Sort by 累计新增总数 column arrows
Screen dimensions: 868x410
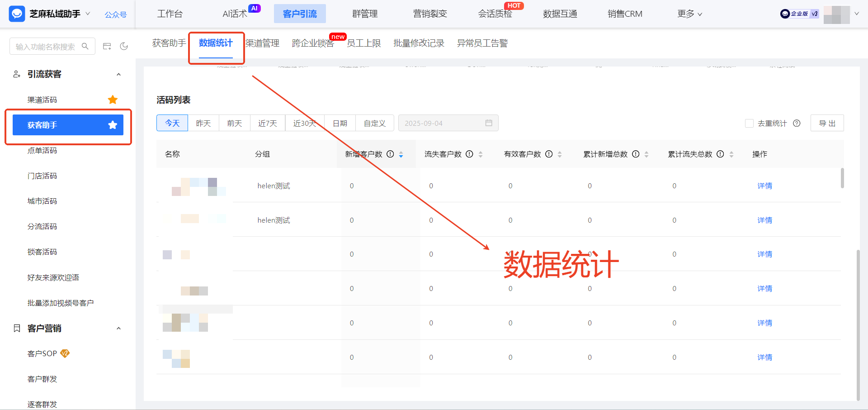point(646,154)
